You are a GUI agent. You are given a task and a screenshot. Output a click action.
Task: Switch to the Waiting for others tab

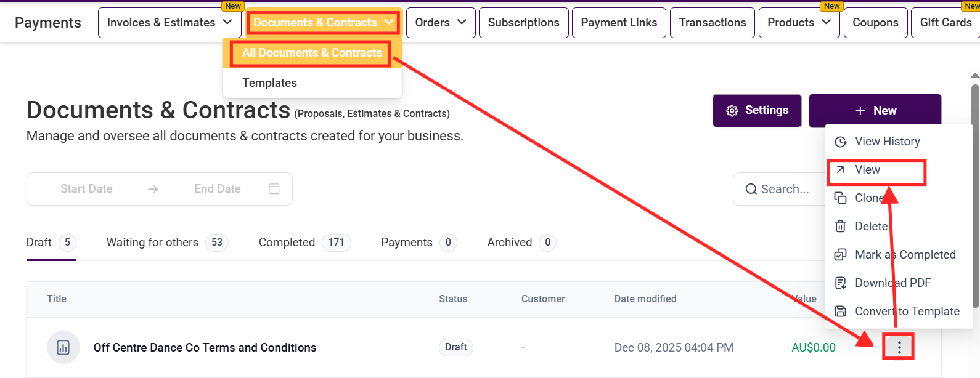click(x=152, y=243)
